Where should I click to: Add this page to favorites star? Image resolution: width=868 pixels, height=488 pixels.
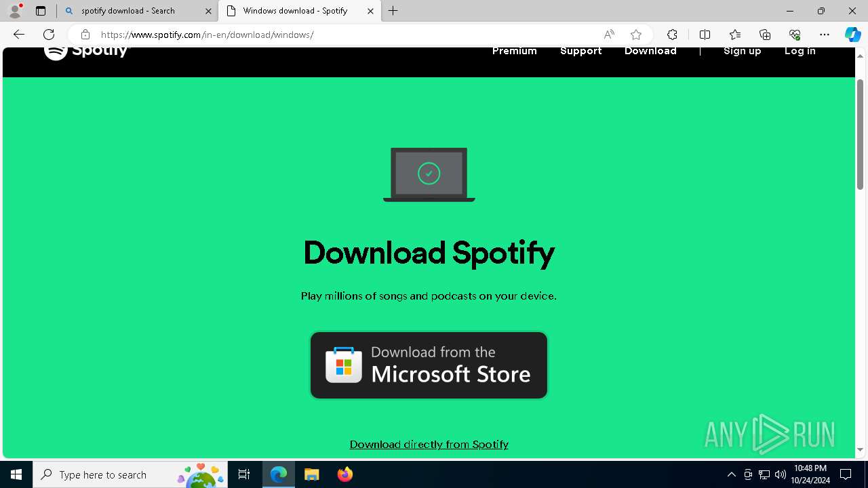point(635,35)
